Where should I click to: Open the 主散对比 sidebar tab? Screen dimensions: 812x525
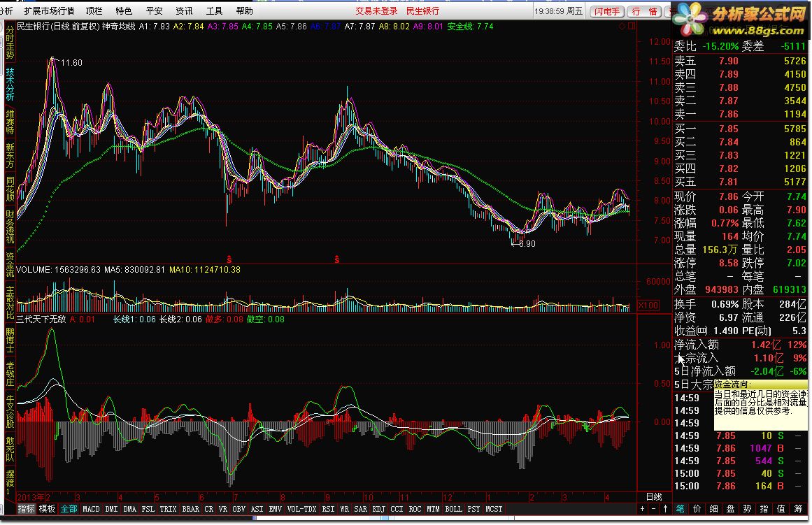[x=10, y=302]
